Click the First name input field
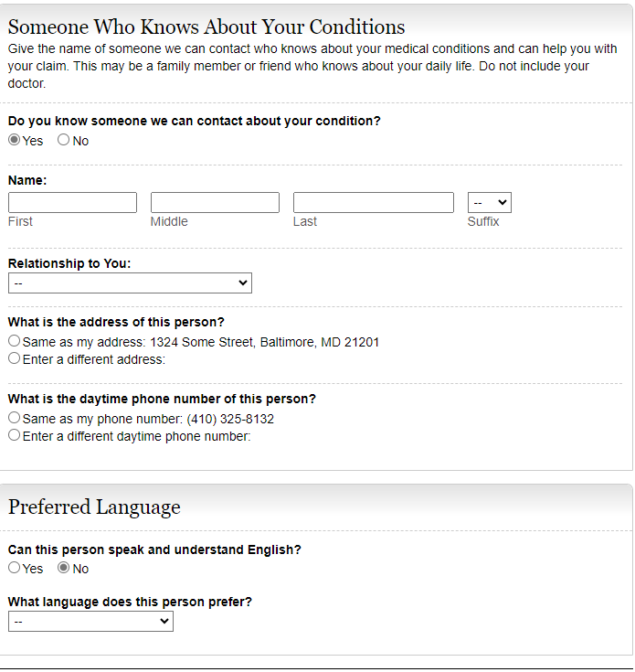Viewport: 635px width, 672px height. pyautogui.click(x=72, y=203)
